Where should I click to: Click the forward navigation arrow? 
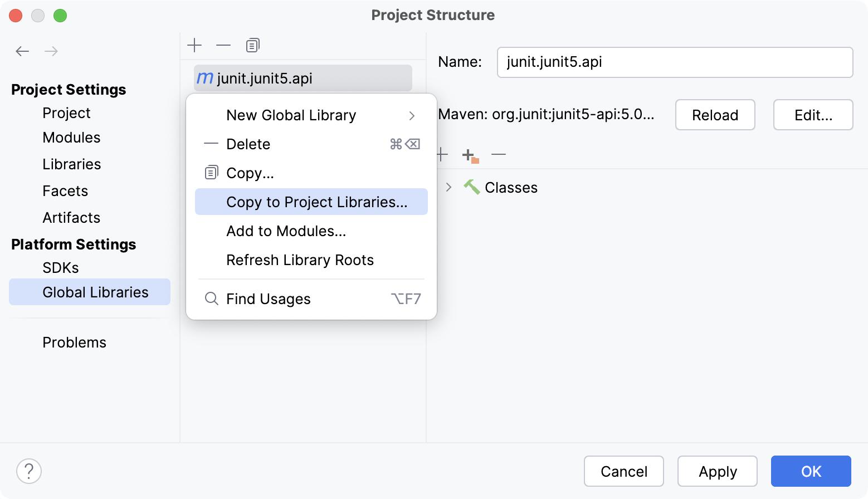[x=51, y=51]
